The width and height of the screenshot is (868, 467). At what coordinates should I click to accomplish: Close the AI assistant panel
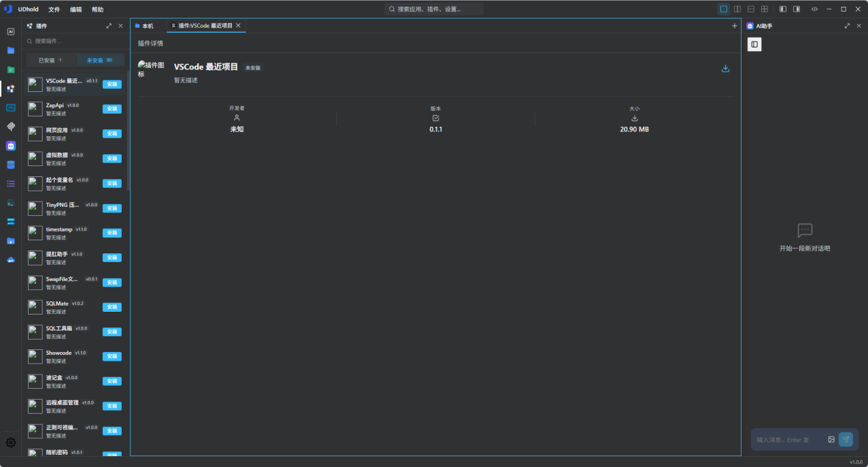[x=858, y=26]
